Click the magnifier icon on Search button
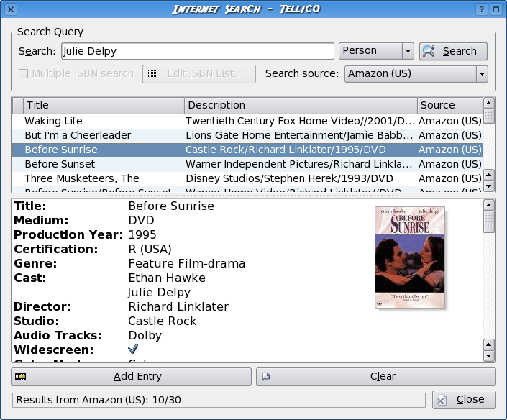The image size is (507, 420). click(429, 51)
